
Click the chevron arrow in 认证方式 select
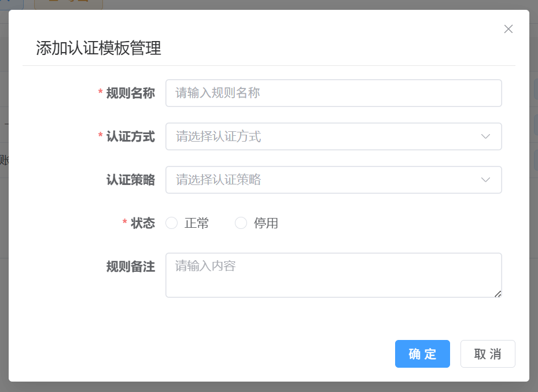pos(485,136)
